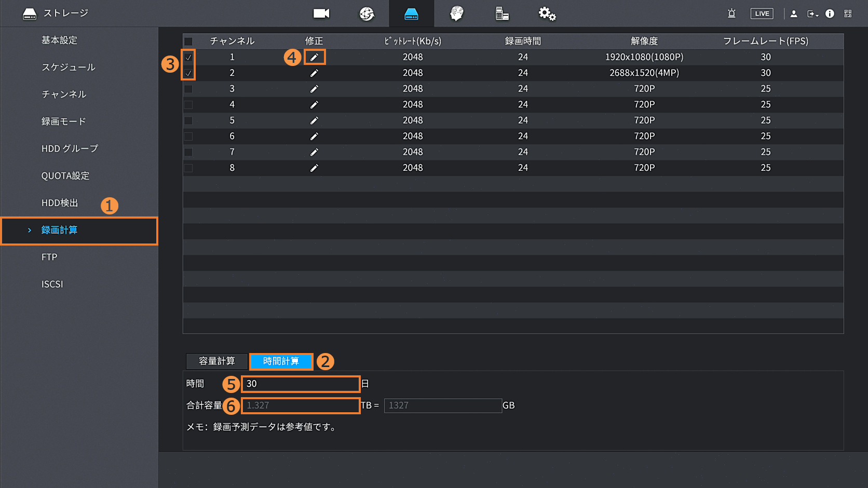Open HDD検出 in the sidebar
Viewport: 868px width, 488px height.
tap(60, 203)
